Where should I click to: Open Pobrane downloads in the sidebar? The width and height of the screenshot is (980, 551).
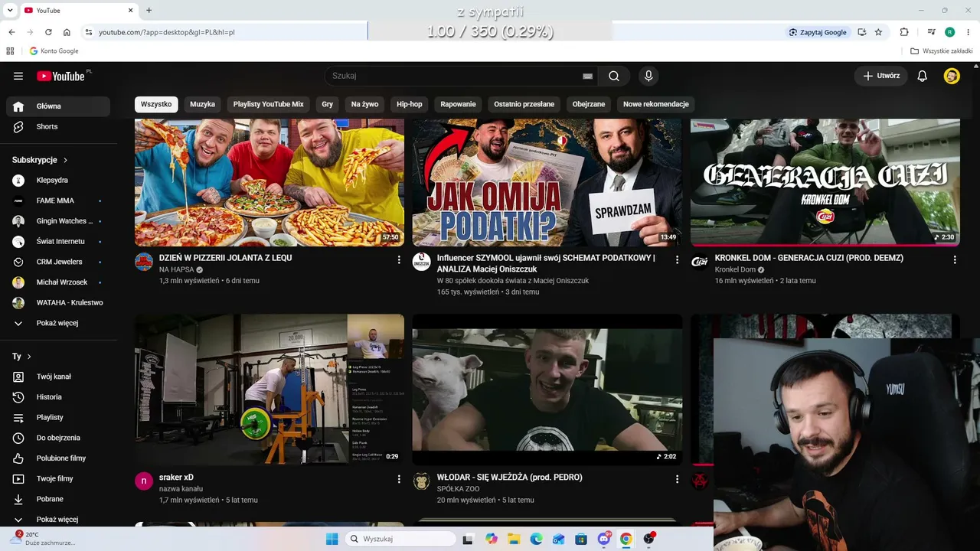coord(58,499)
